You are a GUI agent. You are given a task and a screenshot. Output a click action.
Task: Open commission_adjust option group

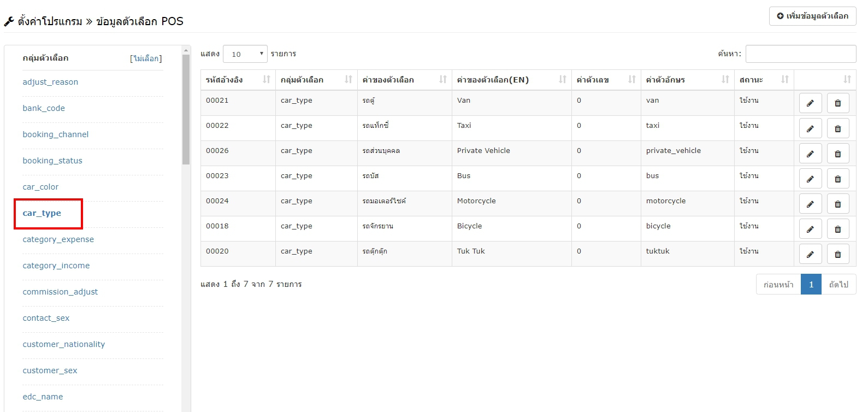[x=60, y=292]
